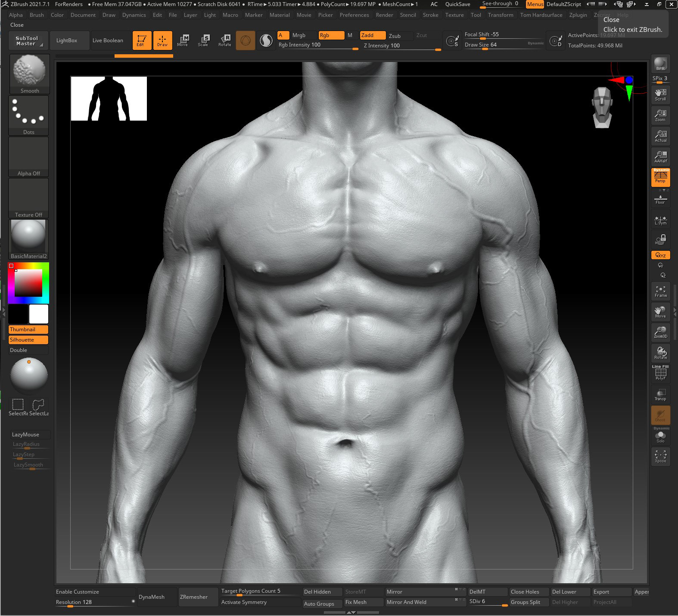Open the Zplugin menu

click(x=578, y=15)
